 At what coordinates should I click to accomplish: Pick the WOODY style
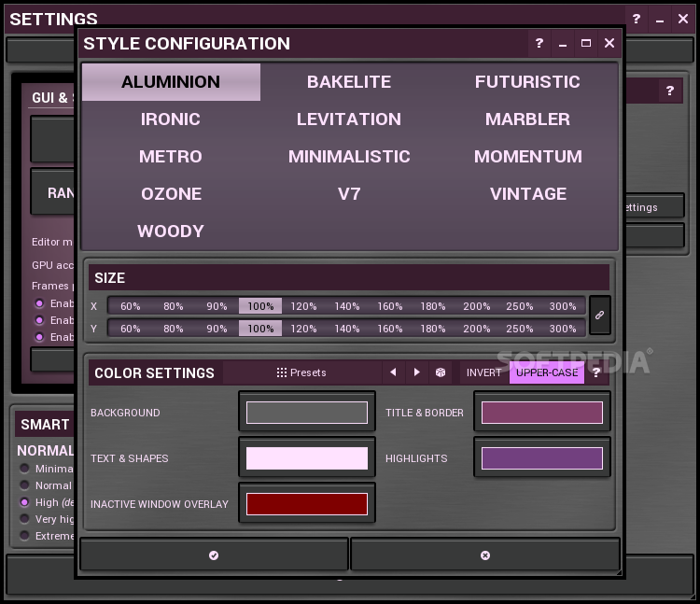click(171, 232)
